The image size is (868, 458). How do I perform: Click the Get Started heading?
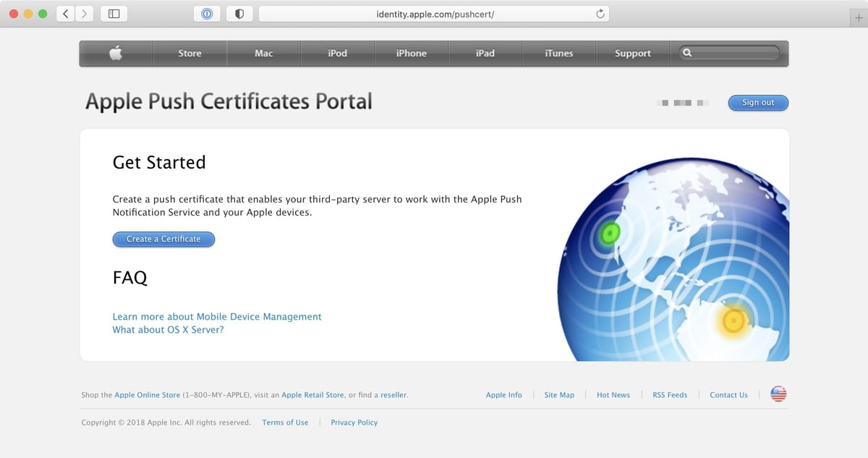[159, 163]
